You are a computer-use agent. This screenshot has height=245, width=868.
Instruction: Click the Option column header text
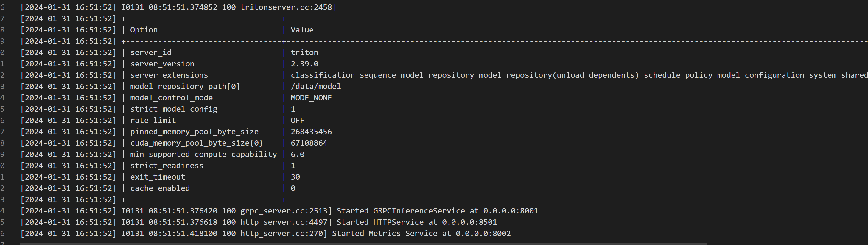(x=144, y=30)
